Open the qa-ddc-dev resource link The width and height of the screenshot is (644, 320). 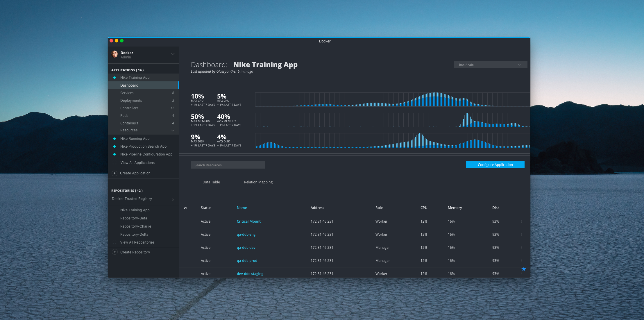point(246,248)
